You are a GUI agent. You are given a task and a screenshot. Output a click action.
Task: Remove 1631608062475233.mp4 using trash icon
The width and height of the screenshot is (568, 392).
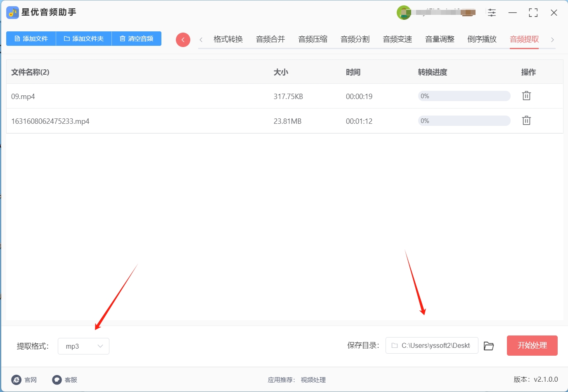click(x=526, y=120)
